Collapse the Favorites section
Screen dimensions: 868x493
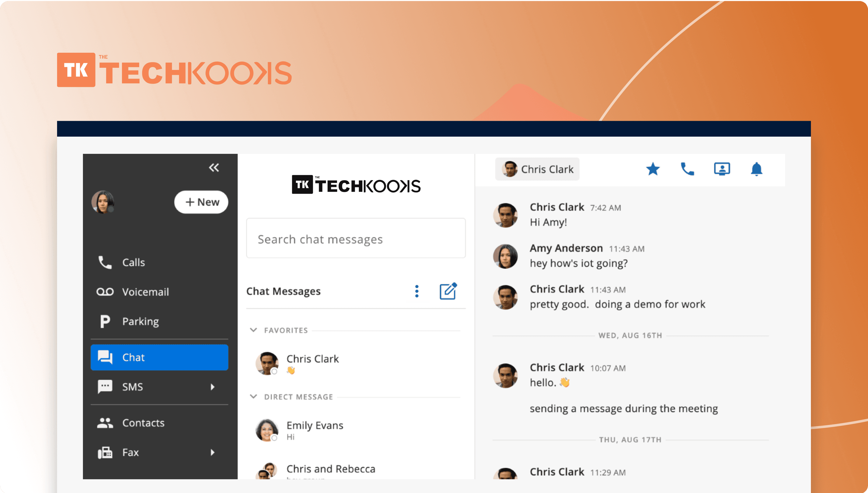pyautogui.click(x=254, y=330)
